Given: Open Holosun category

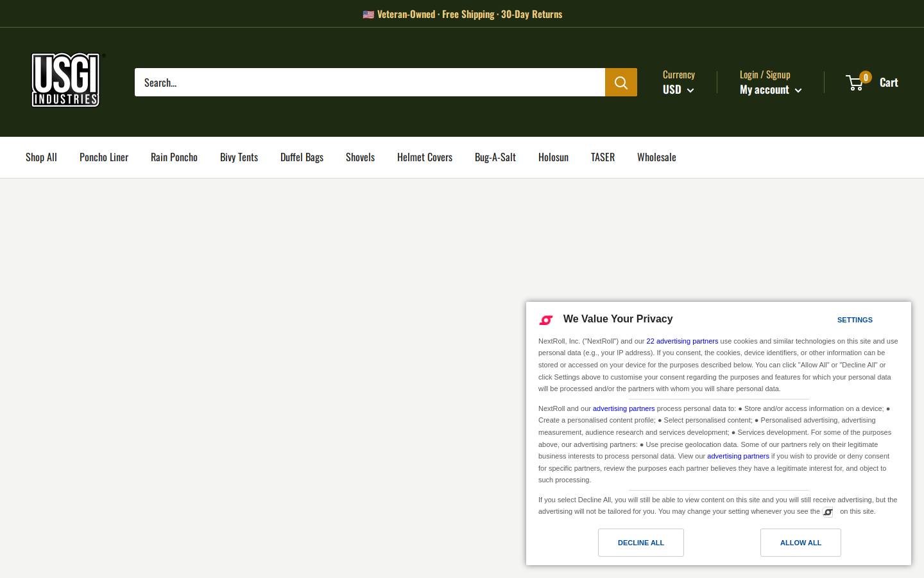Looking at the screenshot, I should [x=553, y=157].
